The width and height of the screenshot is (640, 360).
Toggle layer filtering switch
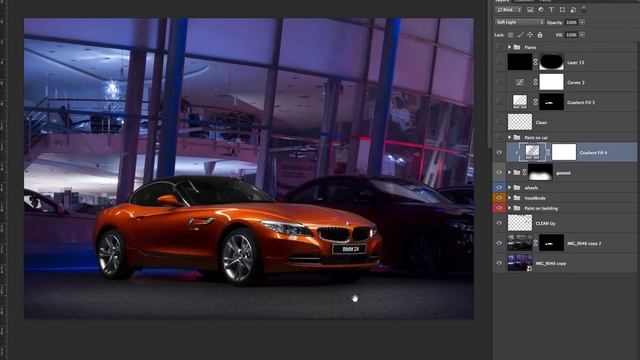click(x=584, y=9)
